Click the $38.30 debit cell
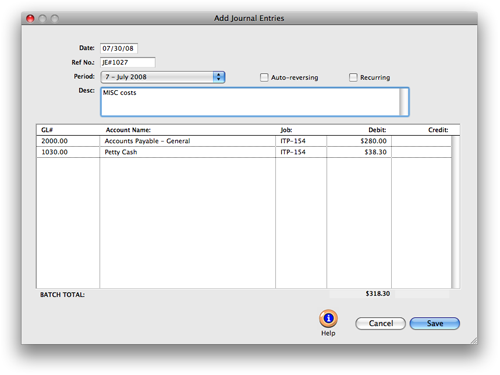The height and width of the screenshot is (375, 500). coord(359,152)
